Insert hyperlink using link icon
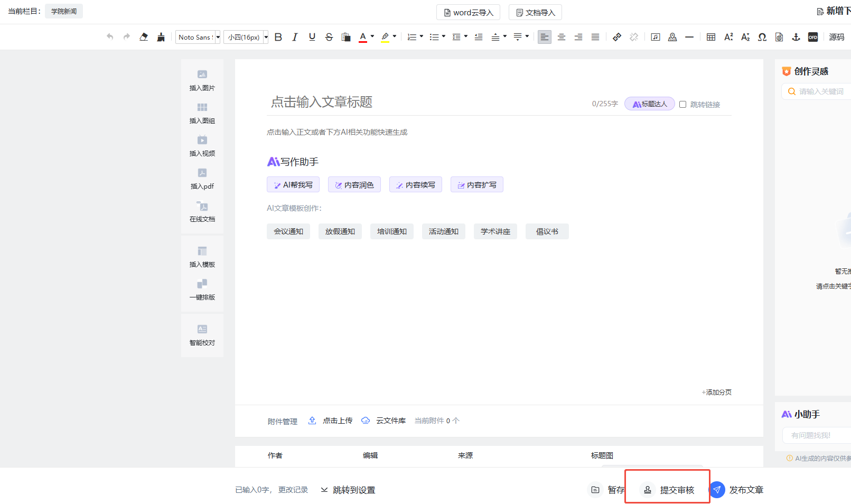The width and height of the screenshot is (851, 504). [616, 37]
